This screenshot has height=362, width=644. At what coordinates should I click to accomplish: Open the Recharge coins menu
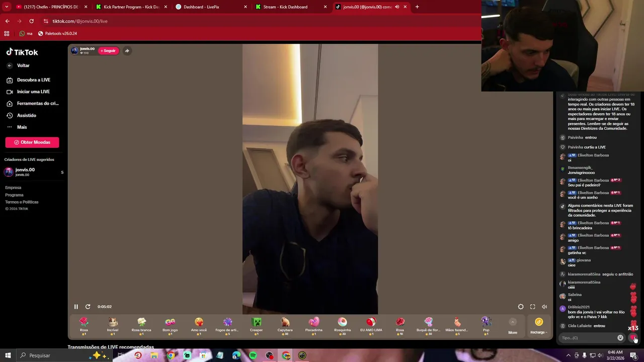tap(539, 326)
